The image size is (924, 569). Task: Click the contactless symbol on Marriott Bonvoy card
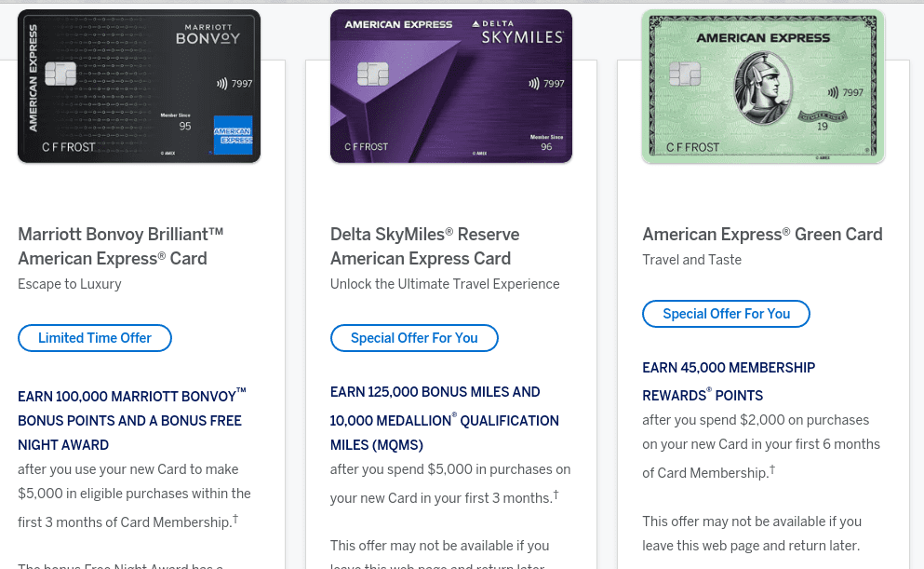(222, 83)
